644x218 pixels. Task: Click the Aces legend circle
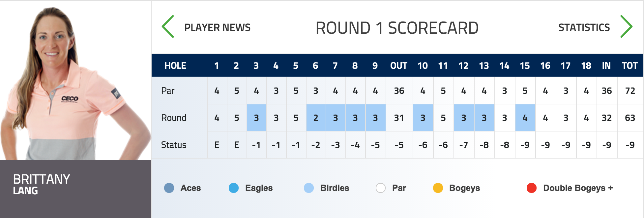tap(169, 188)
